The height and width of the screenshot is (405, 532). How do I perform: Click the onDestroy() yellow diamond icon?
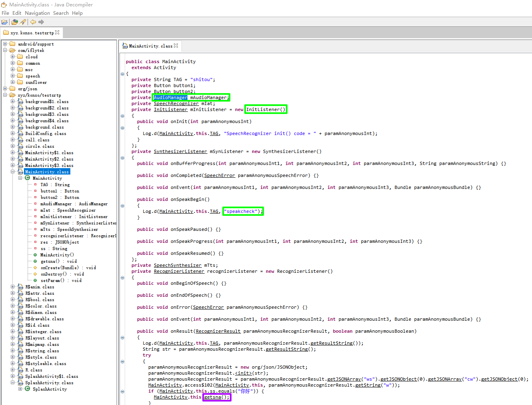coord(35,274)
